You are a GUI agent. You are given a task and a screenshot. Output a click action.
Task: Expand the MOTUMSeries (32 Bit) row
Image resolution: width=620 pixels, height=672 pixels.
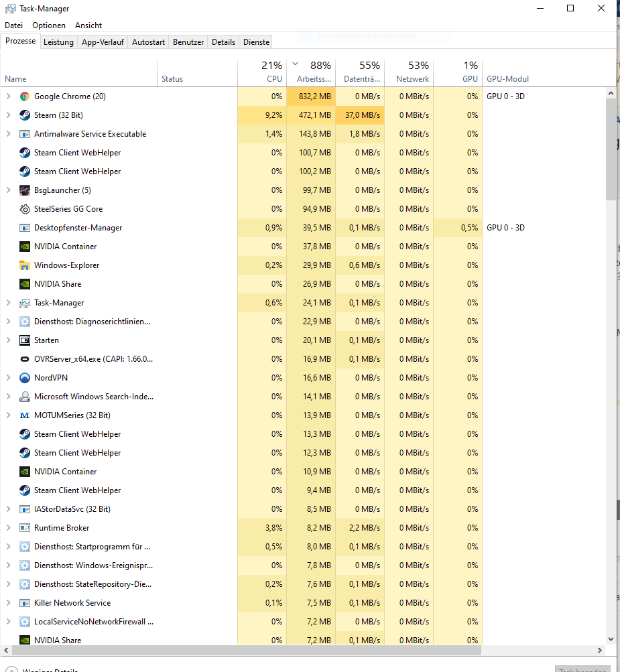pos(9,415)
